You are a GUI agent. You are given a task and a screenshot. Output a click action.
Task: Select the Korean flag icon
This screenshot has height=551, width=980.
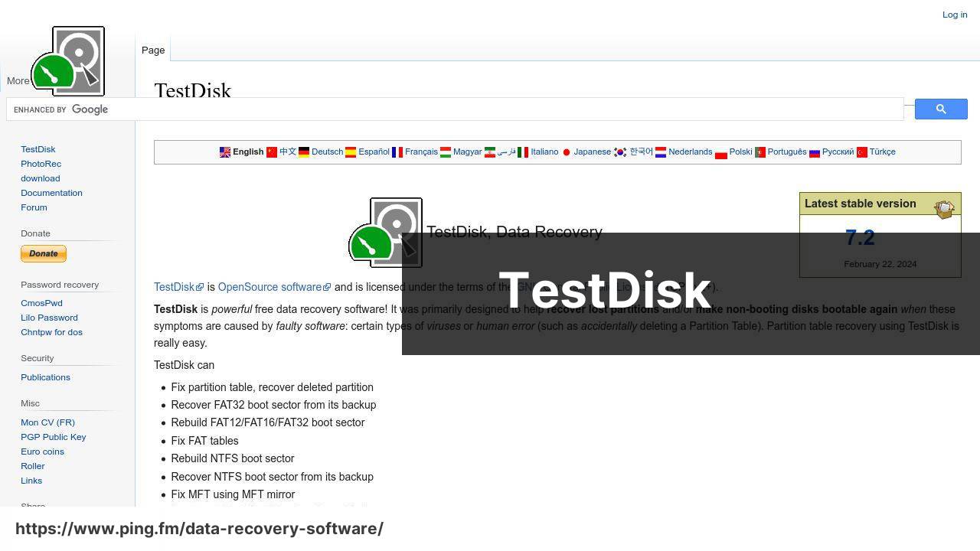(x=620, y=152)
